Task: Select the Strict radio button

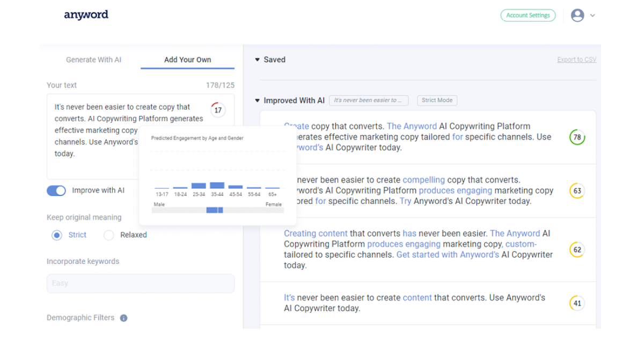Action: pos(57,235)
